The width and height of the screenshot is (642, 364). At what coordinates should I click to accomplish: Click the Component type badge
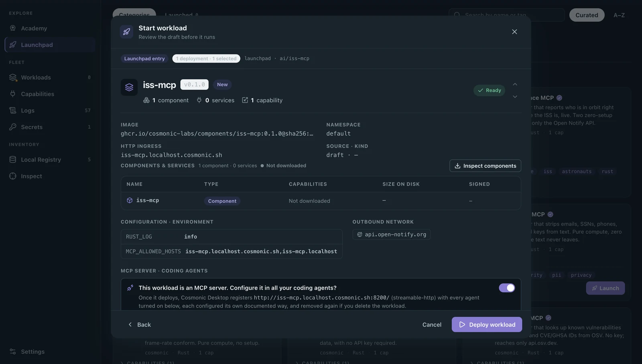pos(222,201)
